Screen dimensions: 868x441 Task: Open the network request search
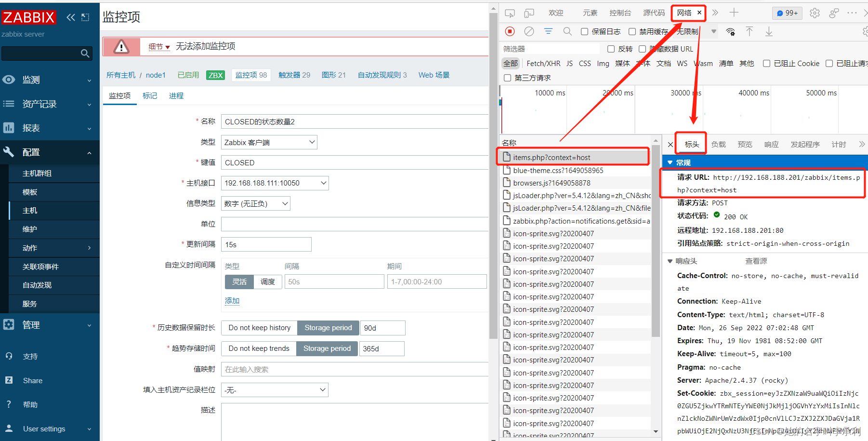click(x=567, y=31)
